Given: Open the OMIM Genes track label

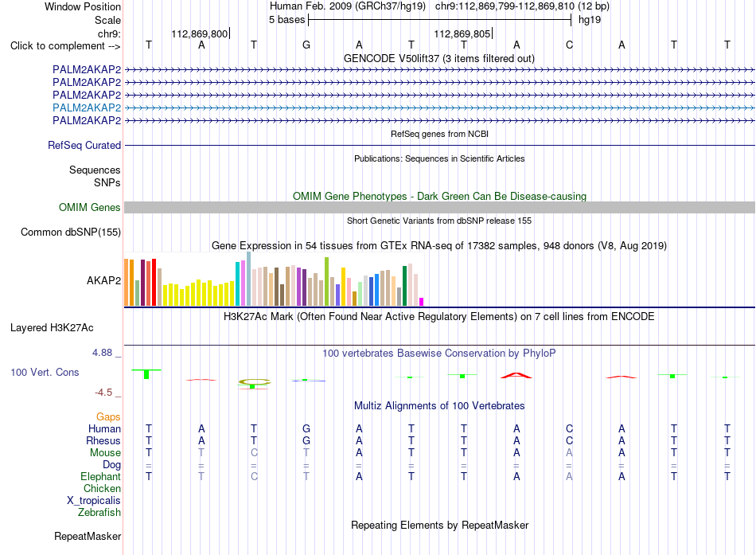Looking at the screenshot, I should coord(90,208).
